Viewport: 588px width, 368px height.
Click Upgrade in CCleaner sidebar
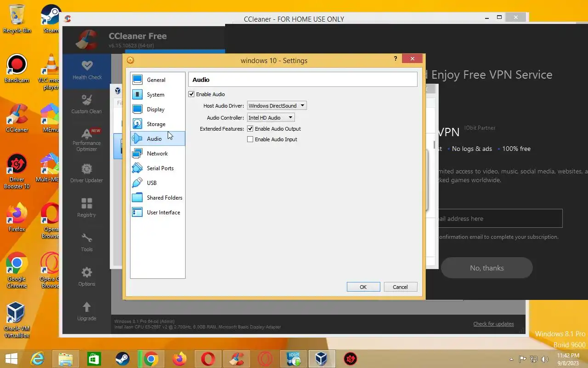87,311
